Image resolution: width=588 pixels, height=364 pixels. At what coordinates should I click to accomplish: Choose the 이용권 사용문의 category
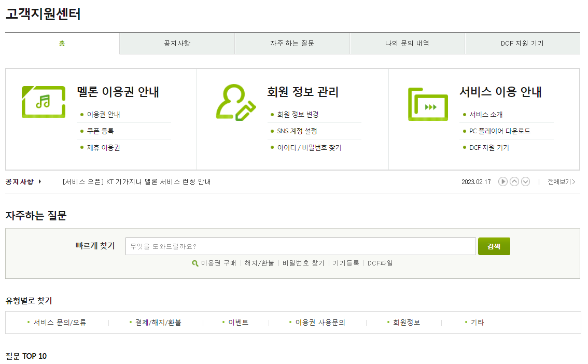(x=320, y=323)
